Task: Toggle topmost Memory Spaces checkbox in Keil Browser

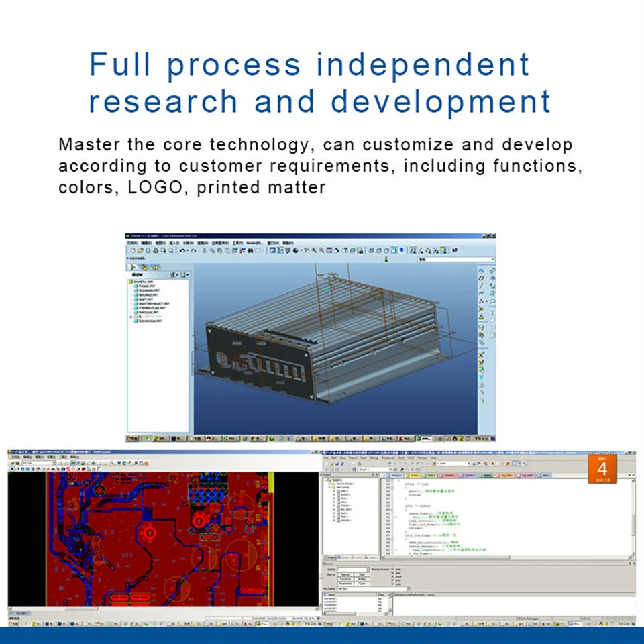Action: 393,569
